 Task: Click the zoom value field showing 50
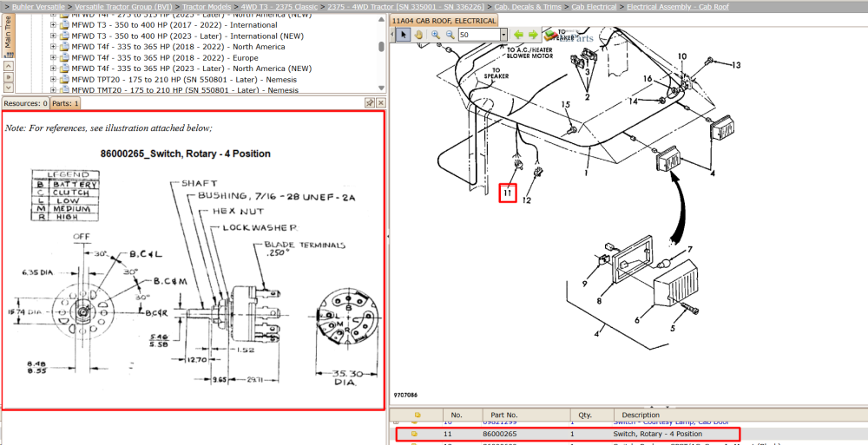(x=479, y=35)
